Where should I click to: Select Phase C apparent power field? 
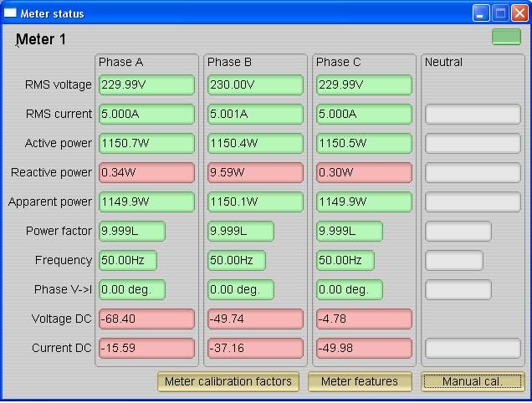click(364, 201)
